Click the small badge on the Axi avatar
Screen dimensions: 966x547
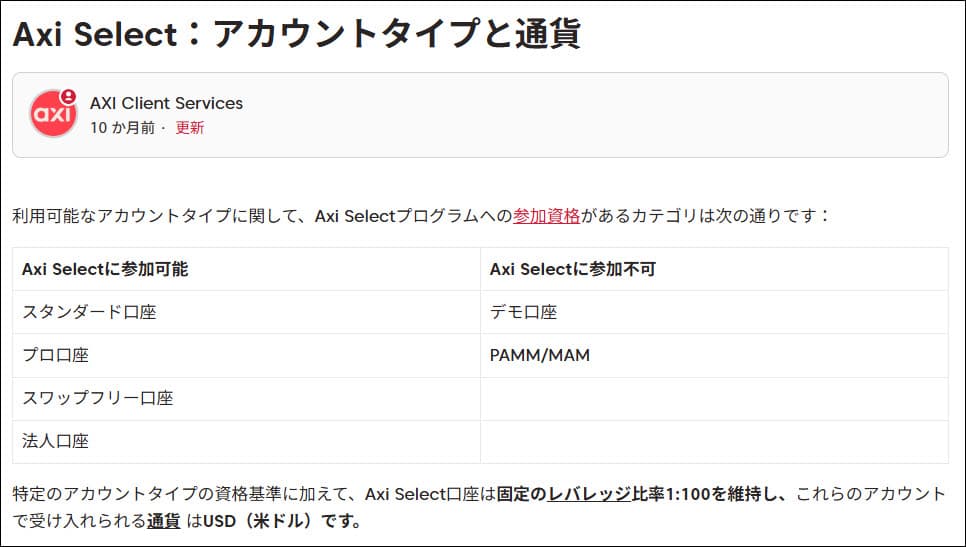tap(68, 97)
